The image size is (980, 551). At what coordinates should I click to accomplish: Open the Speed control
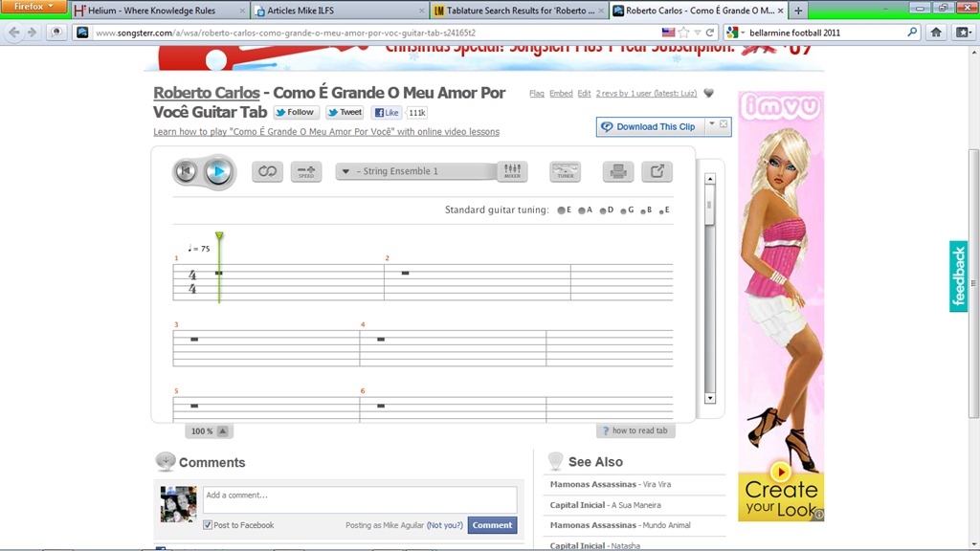[x=306, y=172]
